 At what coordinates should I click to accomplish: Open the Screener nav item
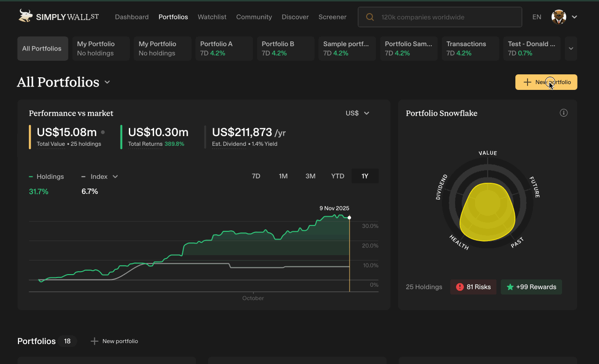point(333,17)
